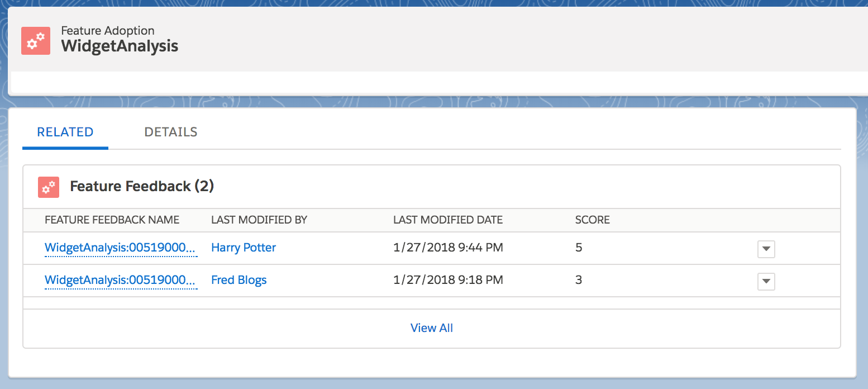The height and width of the screenshot is (389, 868).
Task: Click the Score column header
Action: [592, 220]
